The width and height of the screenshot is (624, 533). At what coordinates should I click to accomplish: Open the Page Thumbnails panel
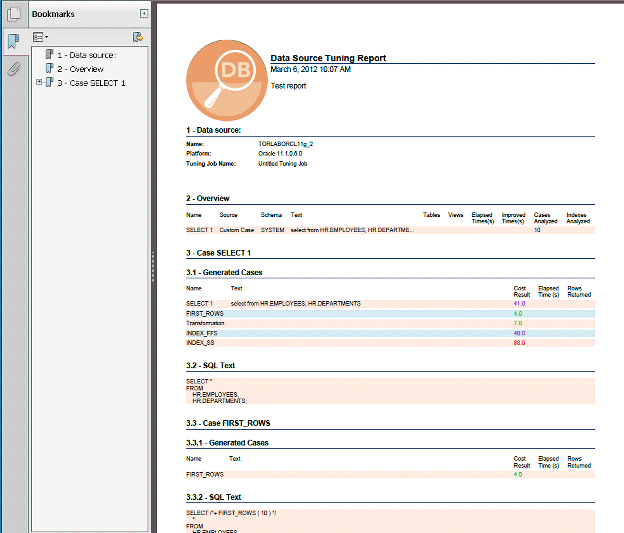tap(13, 14)
